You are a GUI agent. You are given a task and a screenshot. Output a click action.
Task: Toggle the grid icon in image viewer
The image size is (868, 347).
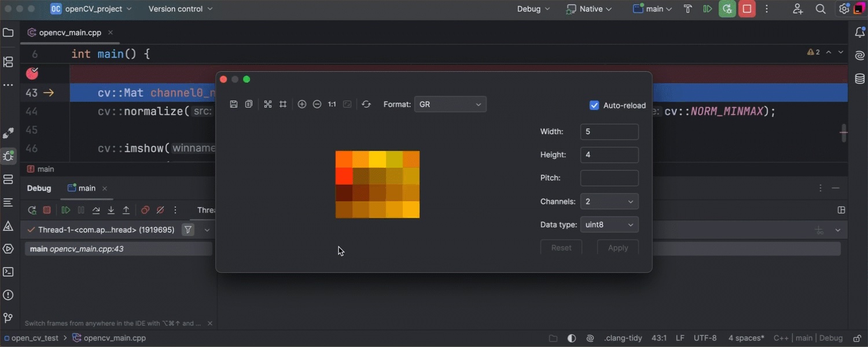pyautogui.click(x=283, y=104)
